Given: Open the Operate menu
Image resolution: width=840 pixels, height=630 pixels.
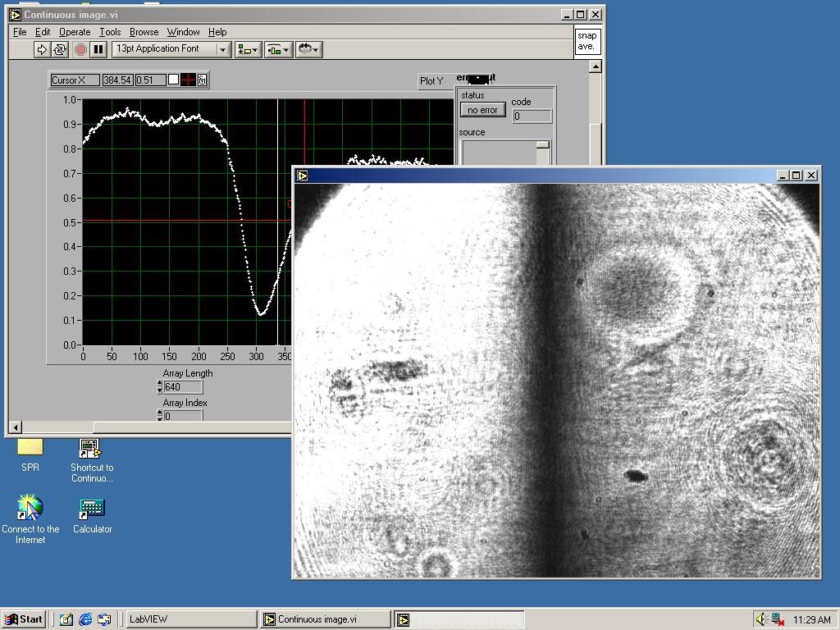Looking at the screenshot, I should click(75, 32).
